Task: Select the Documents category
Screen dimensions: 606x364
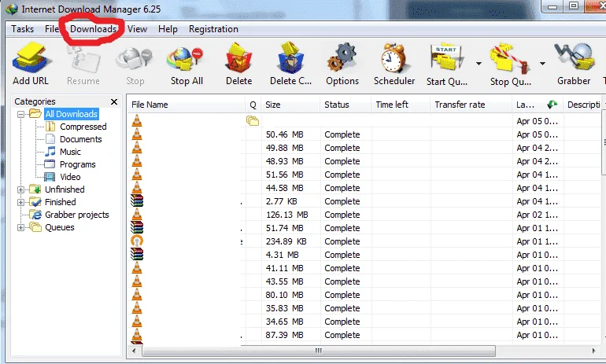Action: [x=80, y=139]
